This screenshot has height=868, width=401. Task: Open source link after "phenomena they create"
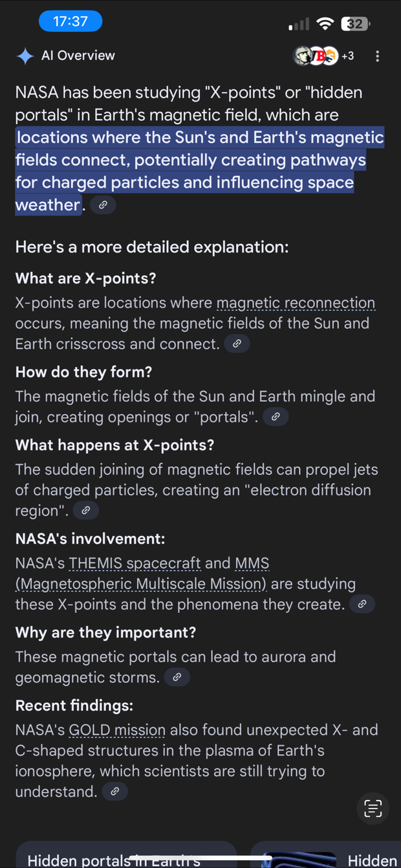362,605
